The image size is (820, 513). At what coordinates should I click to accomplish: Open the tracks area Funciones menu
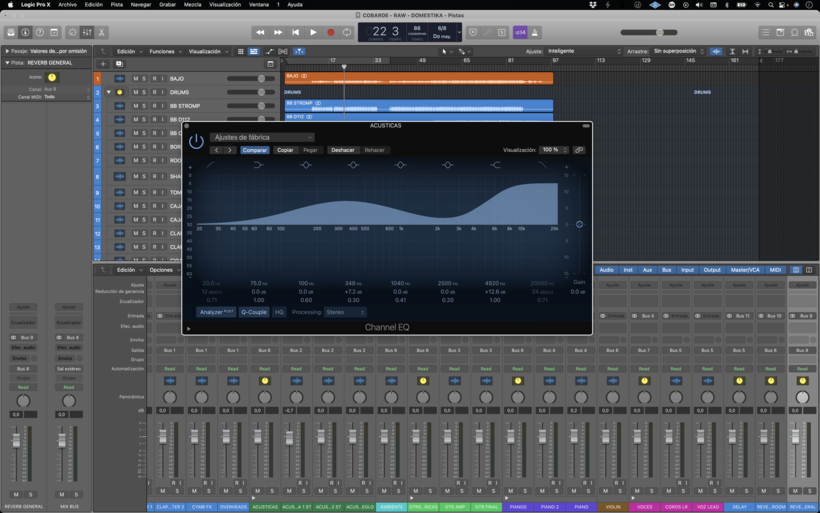165,51
